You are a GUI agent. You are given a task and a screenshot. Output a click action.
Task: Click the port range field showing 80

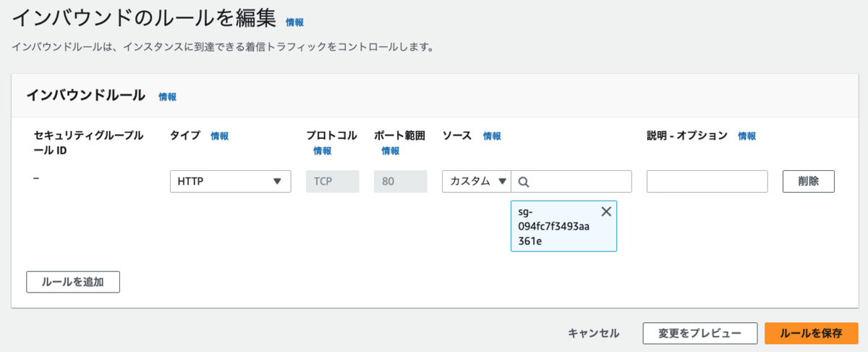[x=400, y=182]
